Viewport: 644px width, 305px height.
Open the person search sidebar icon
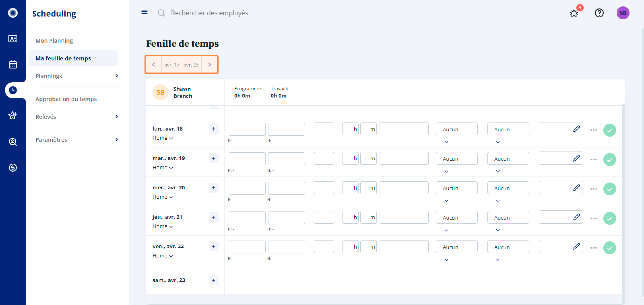pyautogui.click(x=13, y=142)
